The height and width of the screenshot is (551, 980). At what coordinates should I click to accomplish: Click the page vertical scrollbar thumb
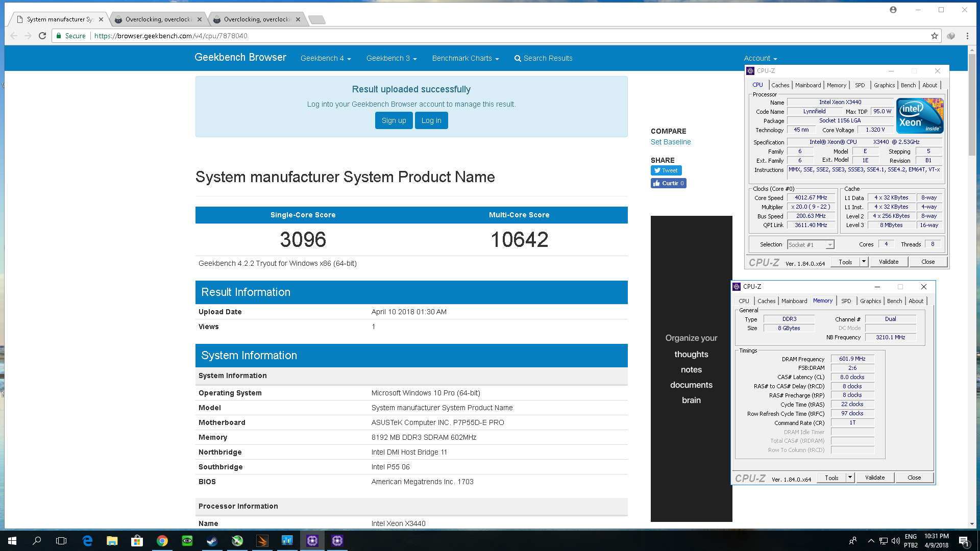tap(971, 105)
